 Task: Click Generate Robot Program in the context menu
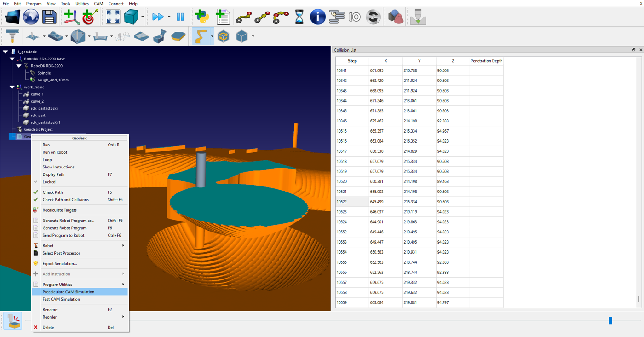coord(64,228)
